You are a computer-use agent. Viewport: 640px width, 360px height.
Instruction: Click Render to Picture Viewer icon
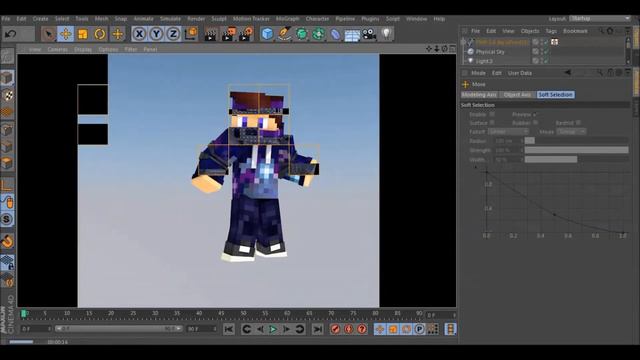[228, 34]
